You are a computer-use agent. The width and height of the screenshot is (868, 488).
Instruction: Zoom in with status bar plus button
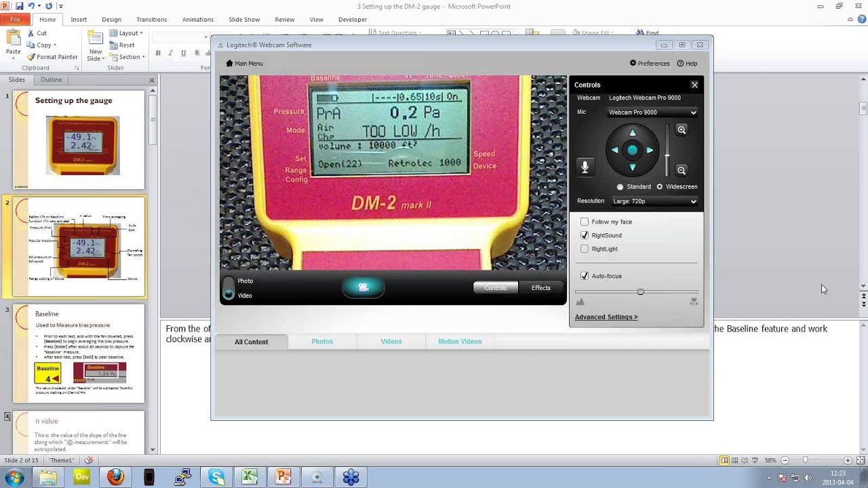[x=848, y=460]
